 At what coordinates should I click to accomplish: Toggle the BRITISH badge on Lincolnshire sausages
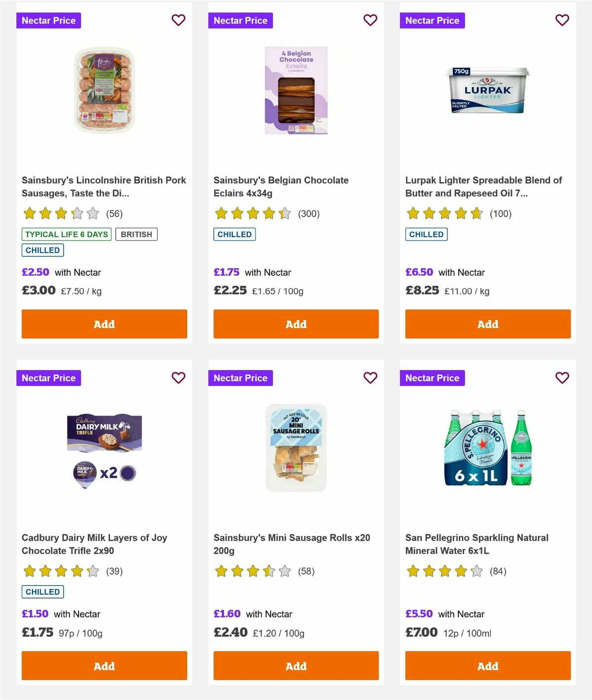(x=137, y=234)
